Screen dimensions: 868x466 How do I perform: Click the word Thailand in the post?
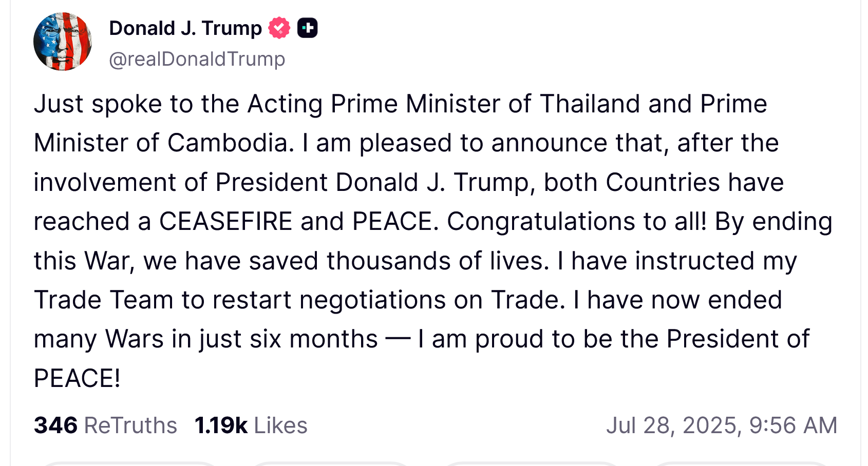tap(590, 104)
